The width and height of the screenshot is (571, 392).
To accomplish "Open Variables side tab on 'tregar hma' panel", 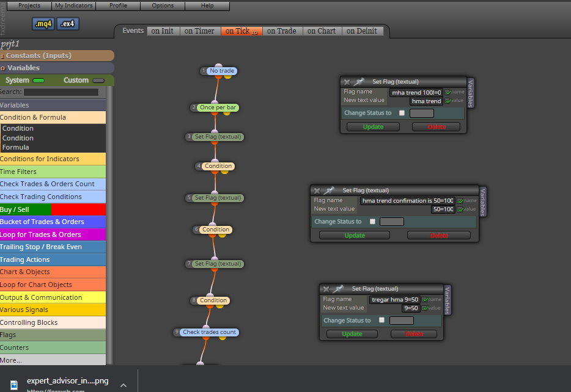I will [x=447, y=300].
